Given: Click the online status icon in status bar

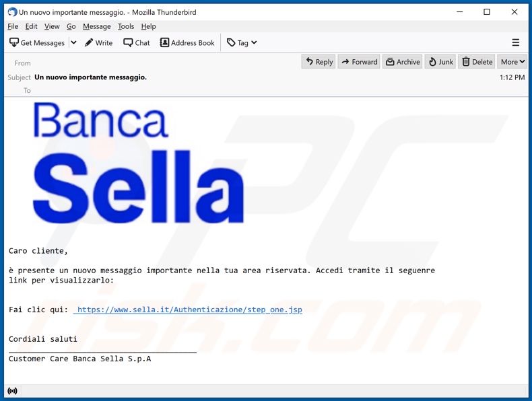Looking at the screenshot, I should (12, 391).
